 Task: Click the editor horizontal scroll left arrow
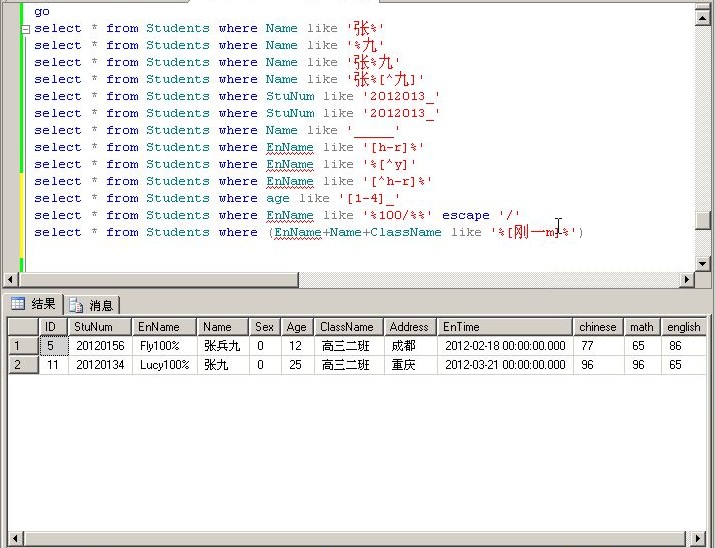11,279
